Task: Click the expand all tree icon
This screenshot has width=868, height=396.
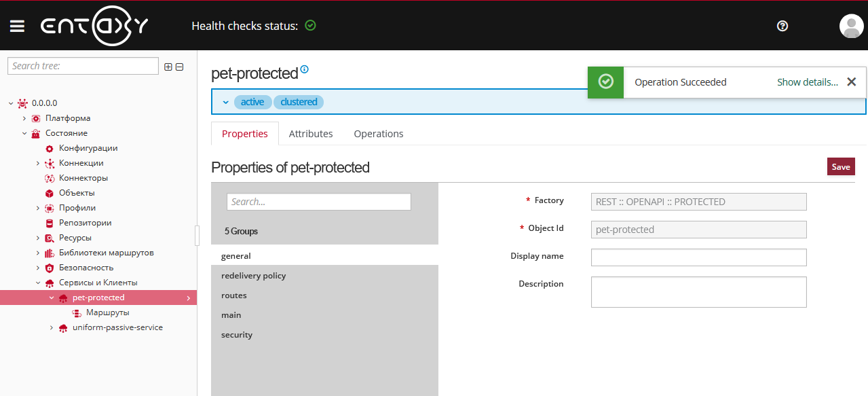Action: click(167, 67)
